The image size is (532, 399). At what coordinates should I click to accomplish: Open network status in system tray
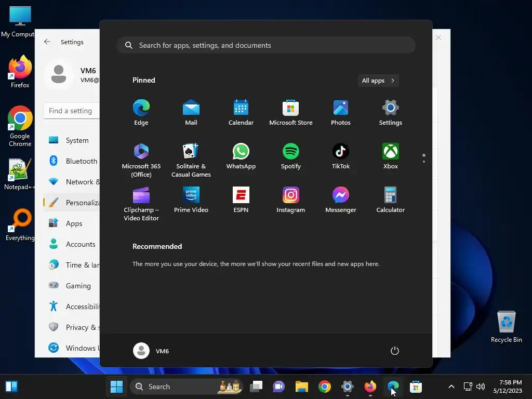tap(468, 387)
